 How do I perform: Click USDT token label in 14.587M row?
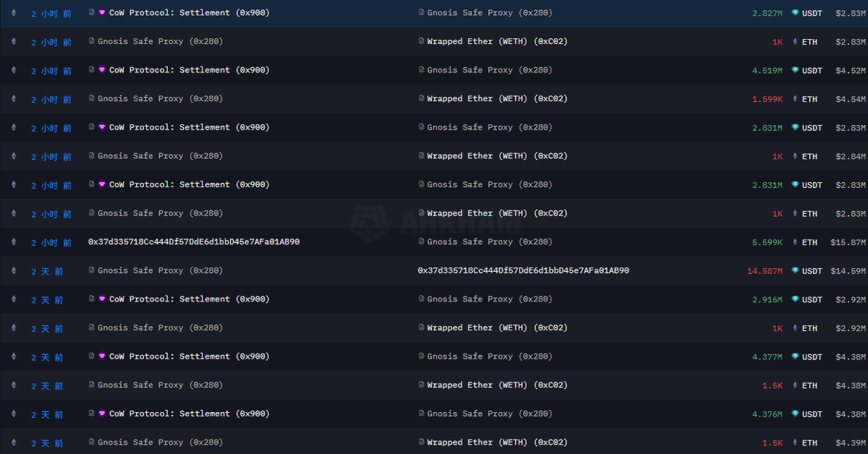(812, 271)
